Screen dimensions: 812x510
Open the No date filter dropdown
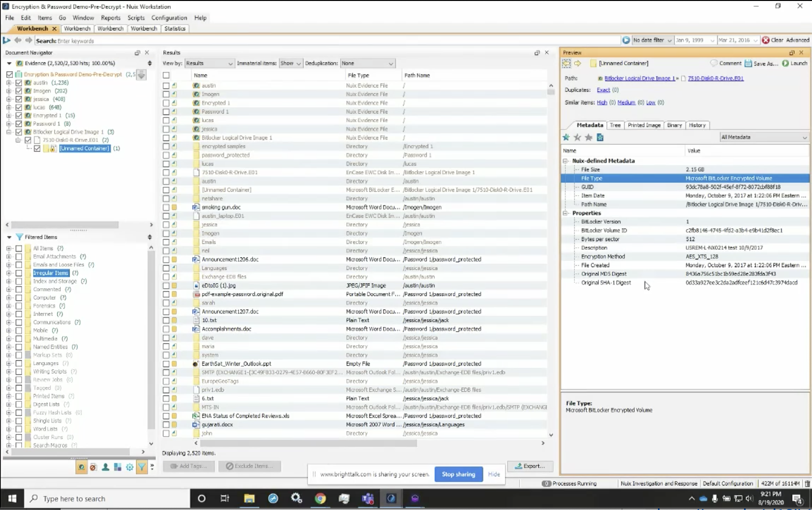652,40
